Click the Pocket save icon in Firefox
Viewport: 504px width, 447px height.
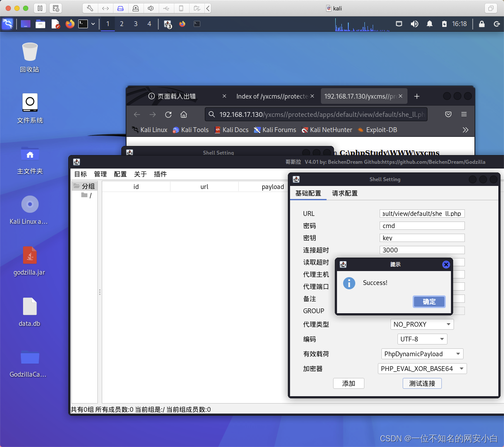point(448,114)
